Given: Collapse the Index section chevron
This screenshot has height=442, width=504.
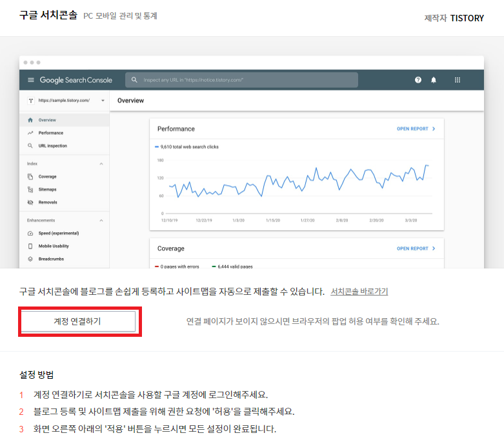Looking at the screenshot, I should pos(101,164).
